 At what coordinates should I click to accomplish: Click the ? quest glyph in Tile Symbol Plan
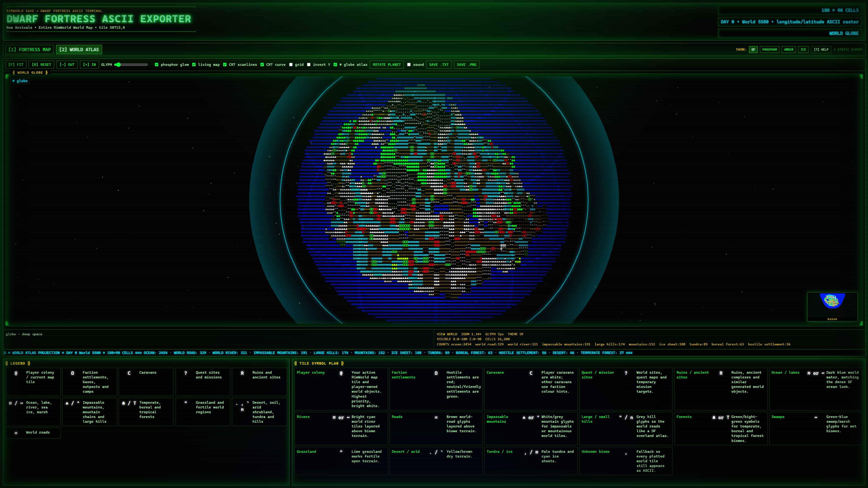click(626, 373)
